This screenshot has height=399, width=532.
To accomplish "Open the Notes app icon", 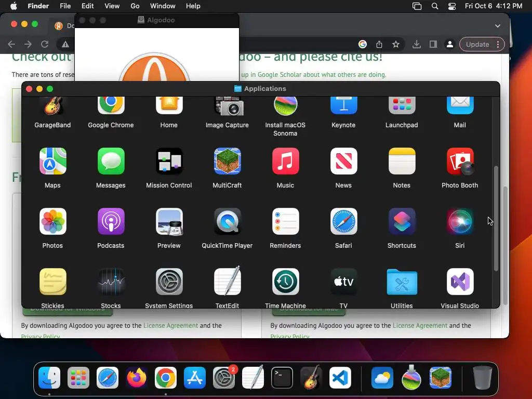I will (402, 161).
